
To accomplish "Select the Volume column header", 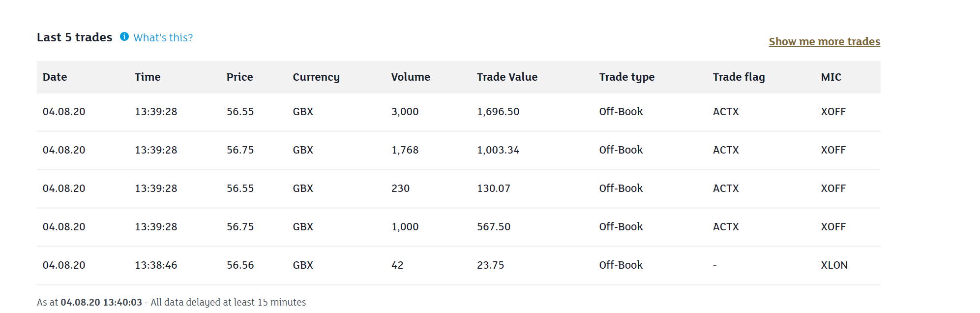I will coord(411,77).
